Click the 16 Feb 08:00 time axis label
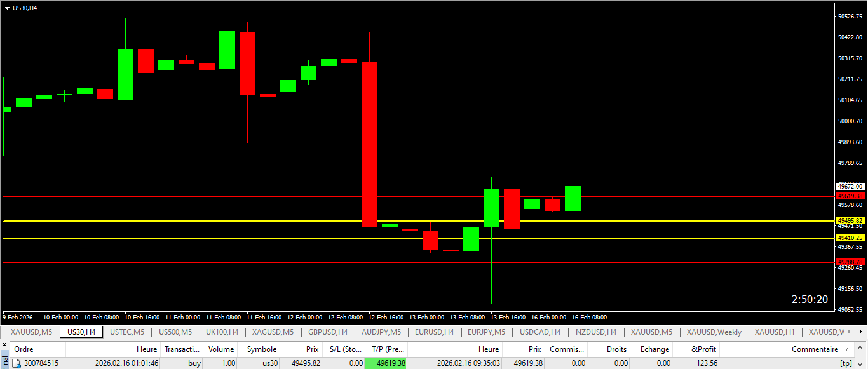The width and height of the screenshot is (868, 369). pos(589,317)
